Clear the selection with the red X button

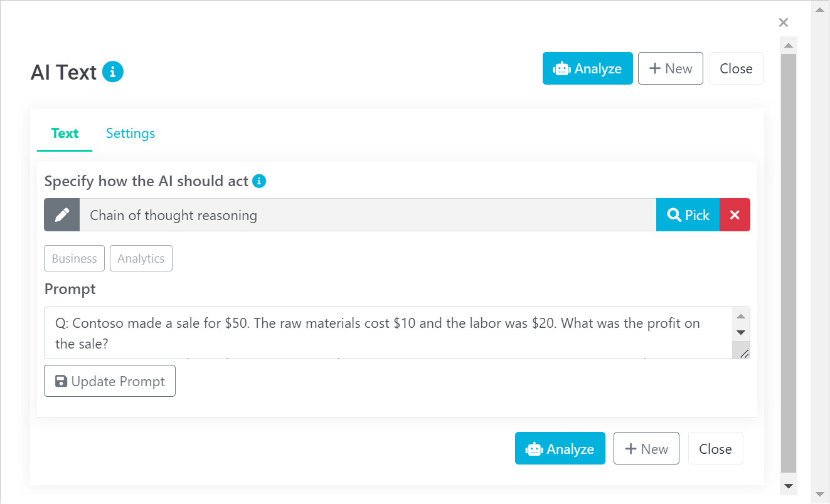pyautogui.click(x=735, y=215)
